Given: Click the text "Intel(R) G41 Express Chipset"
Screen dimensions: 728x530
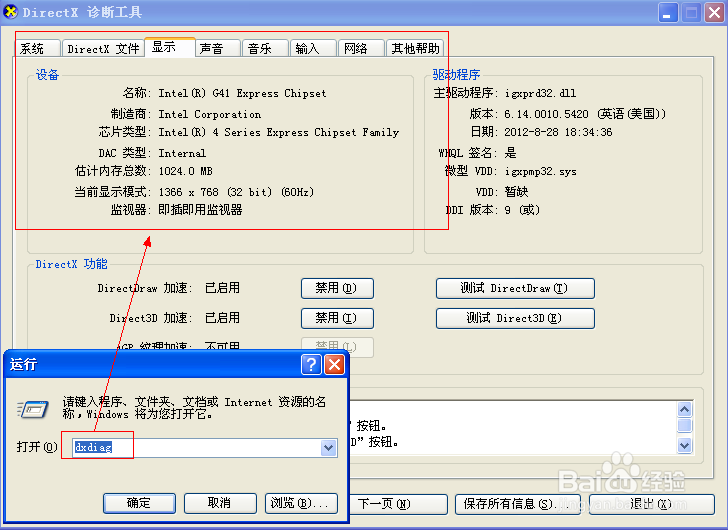Looking at the screenshot, I should click(x=242, y=93).
